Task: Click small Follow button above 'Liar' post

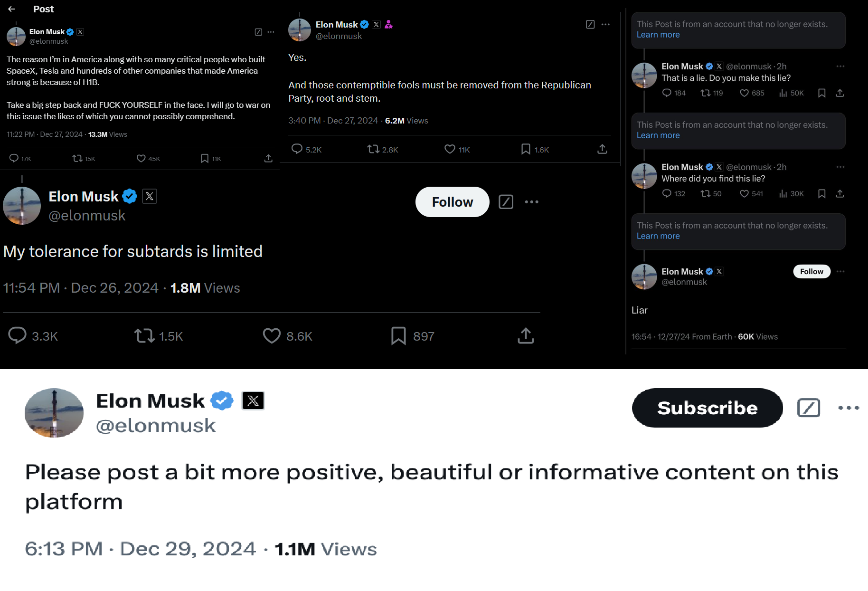Action: [811, 271]
